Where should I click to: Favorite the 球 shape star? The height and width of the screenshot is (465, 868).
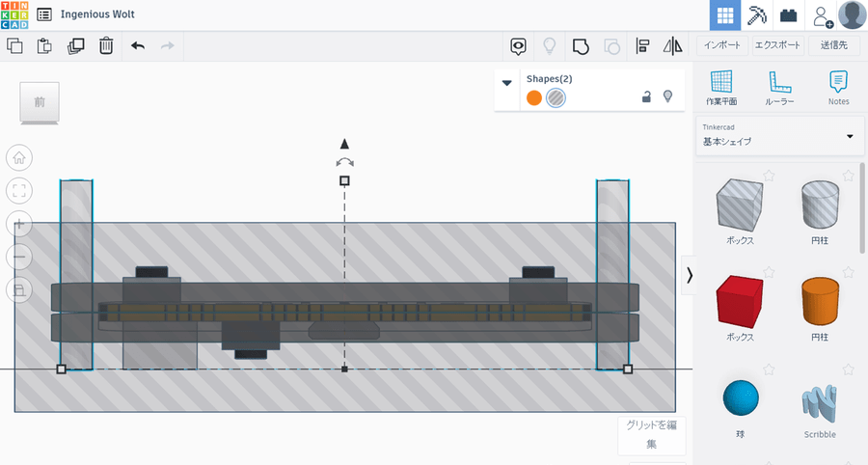tap(769, 369)
